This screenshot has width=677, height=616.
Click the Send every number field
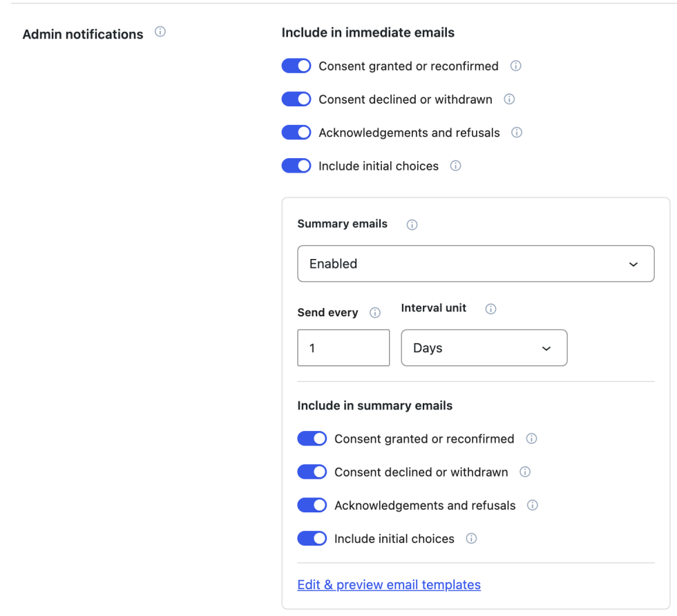[343, 348]
